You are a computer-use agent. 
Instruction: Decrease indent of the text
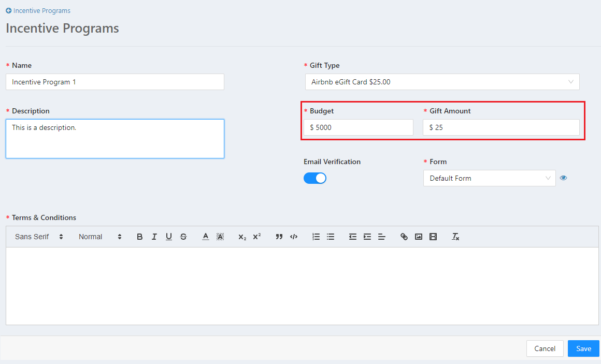pyautogui.click(x=353, y=237)
